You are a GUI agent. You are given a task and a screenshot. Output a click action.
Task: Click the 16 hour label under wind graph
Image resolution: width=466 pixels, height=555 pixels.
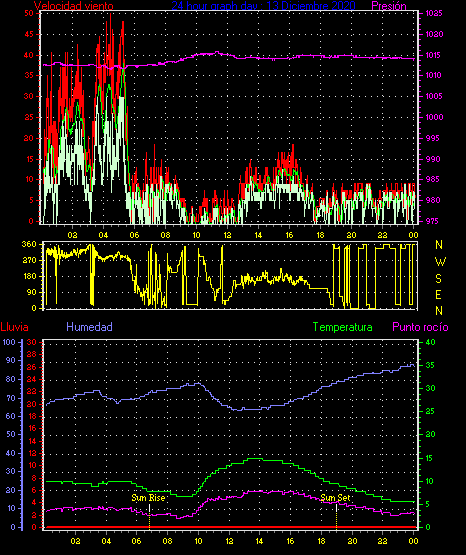(x=289, y=235)
